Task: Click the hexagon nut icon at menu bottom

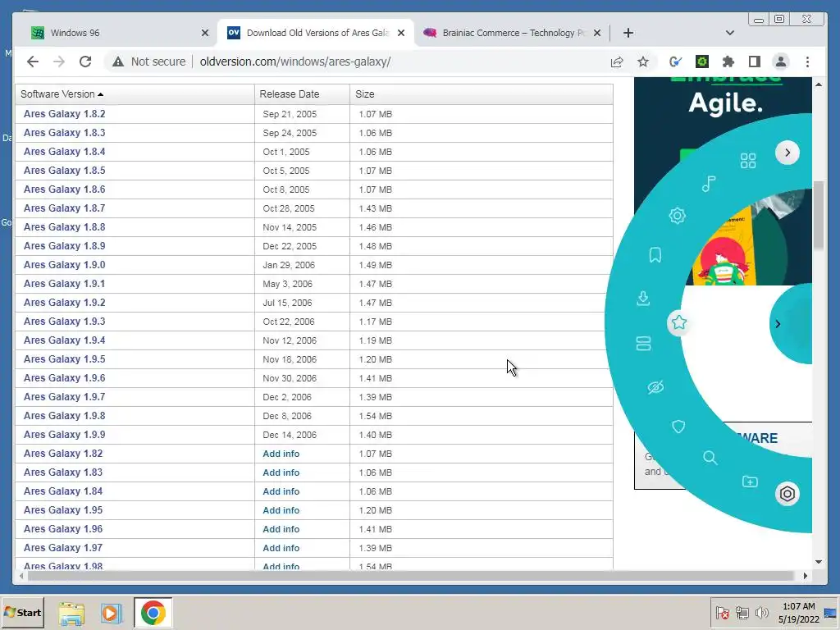Action: coord(787,493)
